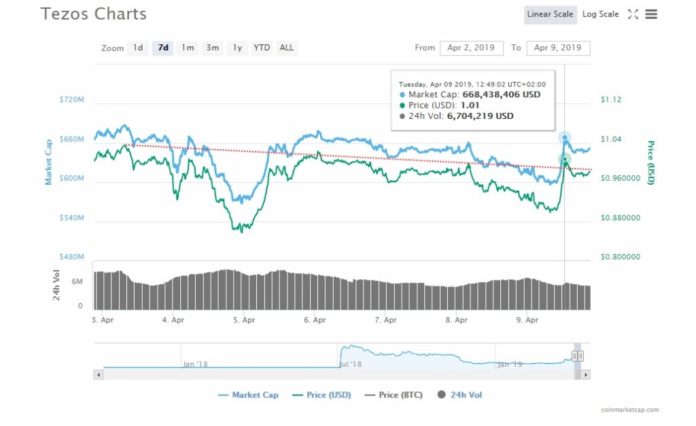Click the 7. Apr axis label

click(x=386, y=320)
